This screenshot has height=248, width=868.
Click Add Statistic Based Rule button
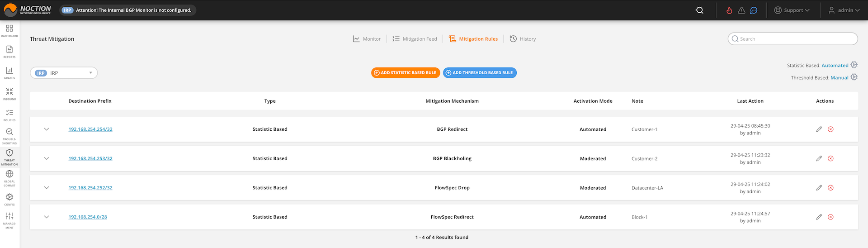click(406, 73)
